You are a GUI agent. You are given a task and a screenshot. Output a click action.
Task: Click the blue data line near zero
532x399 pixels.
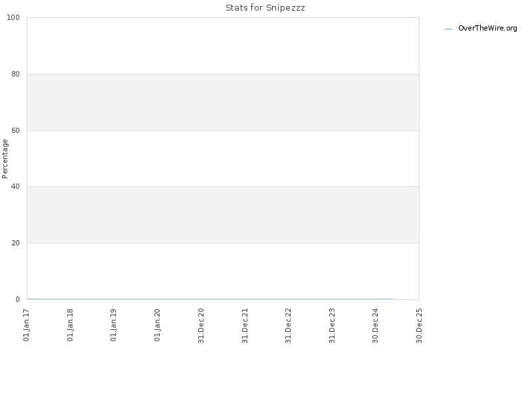tap(209, 299)
